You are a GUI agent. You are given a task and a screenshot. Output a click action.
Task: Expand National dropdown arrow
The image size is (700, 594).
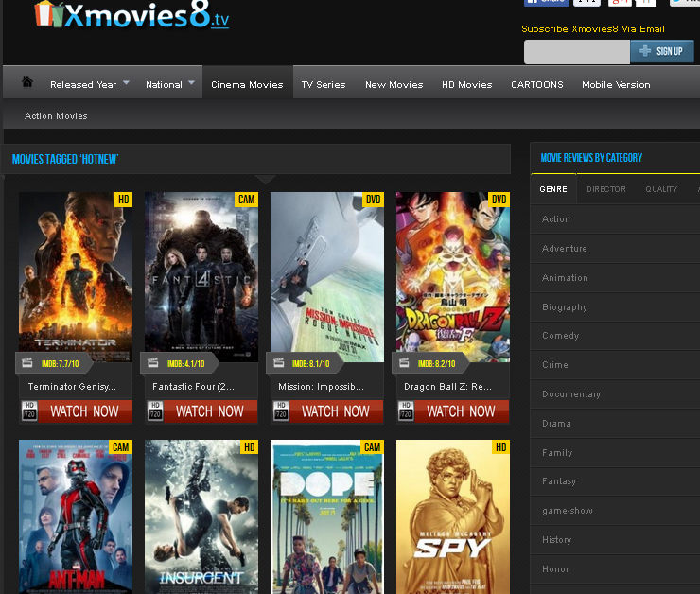click(x=191, y=83)
